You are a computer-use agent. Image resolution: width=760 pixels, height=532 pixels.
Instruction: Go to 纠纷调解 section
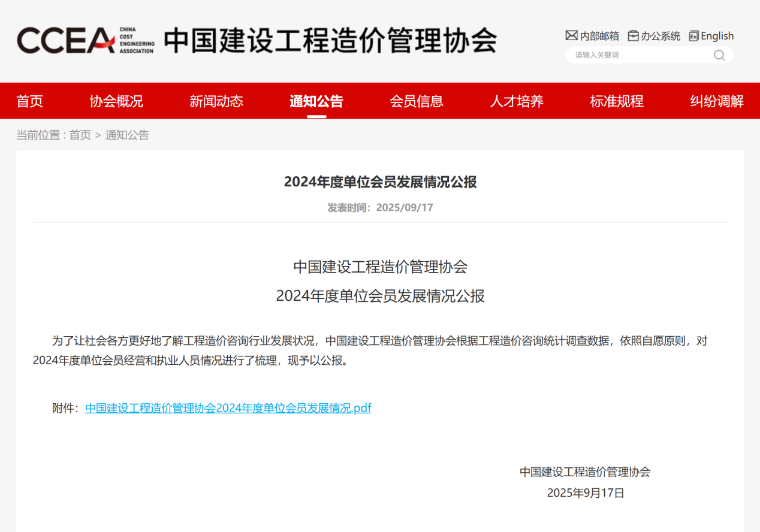(717, 101)
